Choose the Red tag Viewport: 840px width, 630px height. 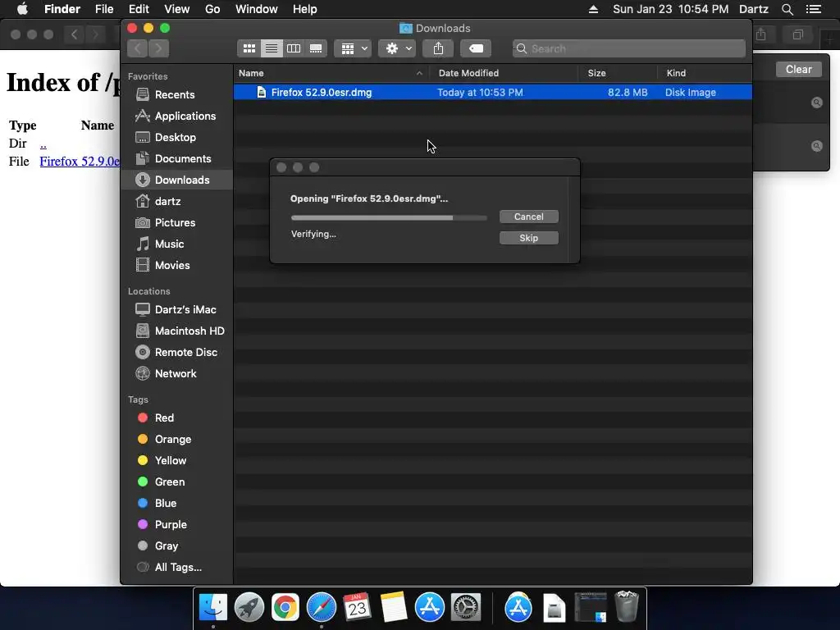177,418
